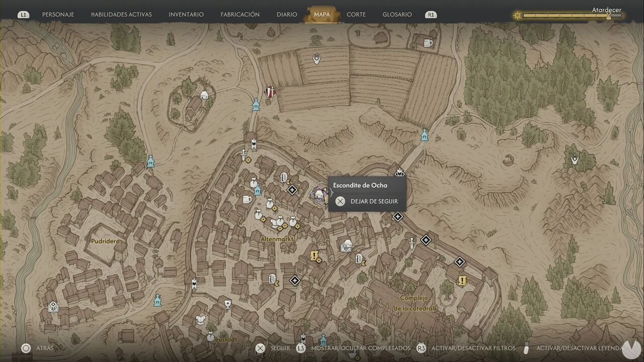This screenshot has width=644, height=362.
Task: Switch tabs right with the R1 button
Action: click(431, 15)
